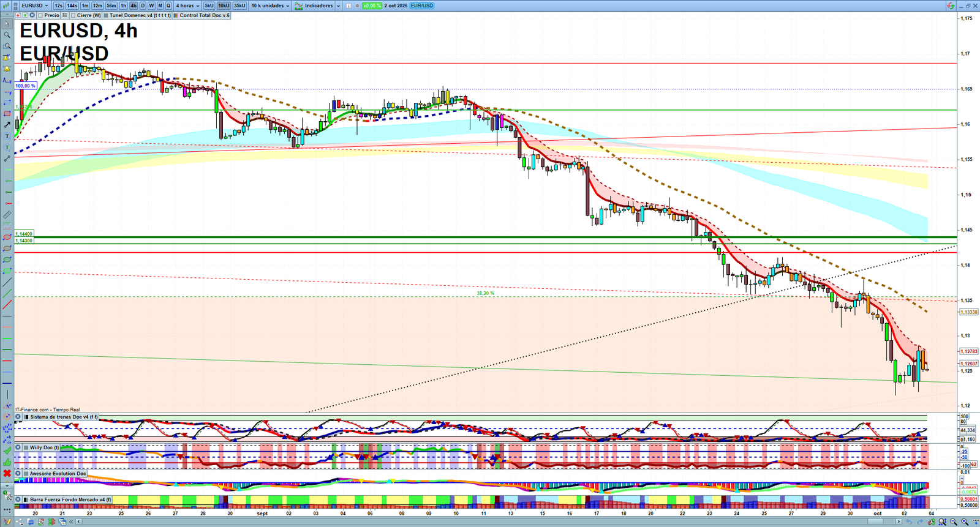Image resolution: width=980 pixels, height=527 pixels.
Task: Close the Awesome Evolution Doc panel
Action: coord(18,473)
